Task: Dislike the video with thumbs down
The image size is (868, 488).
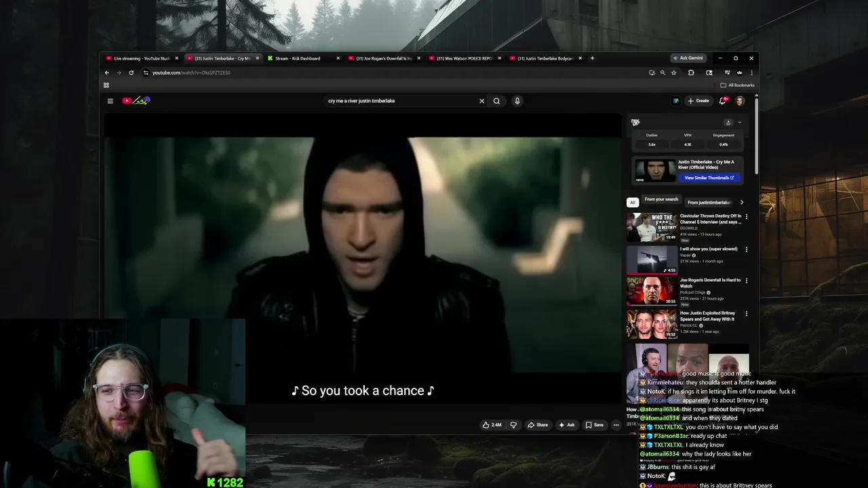Action: 513,425
